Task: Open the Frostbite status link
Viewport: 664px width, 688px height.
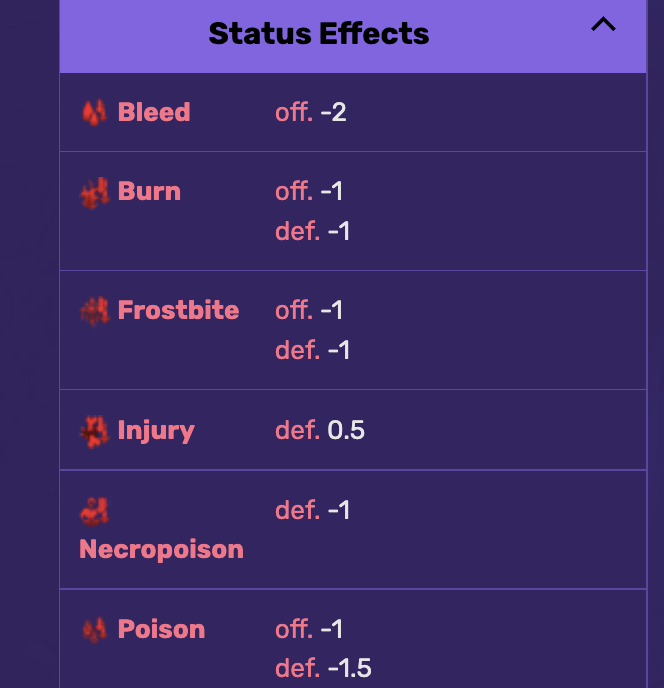Action: coord(178,310)
